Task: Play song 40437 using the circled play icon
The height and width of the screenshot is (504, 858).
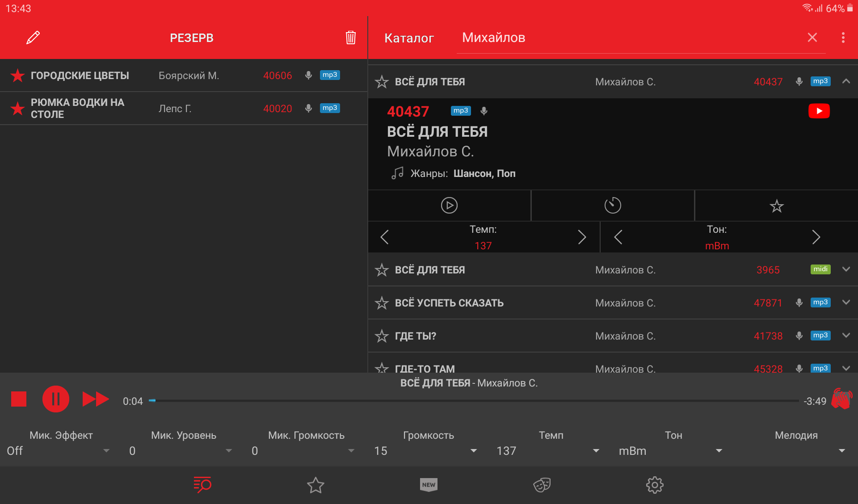Action: tap(449, 206)
